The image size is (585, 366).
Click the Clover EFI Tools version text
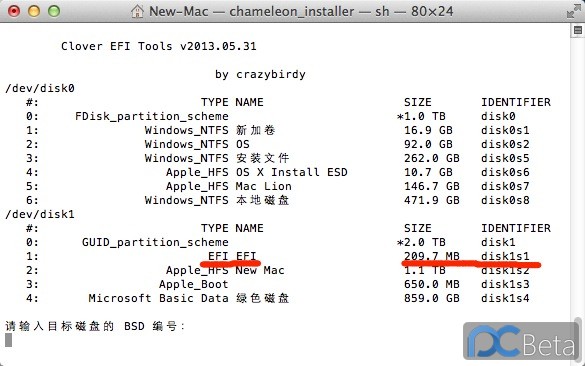[159, 46]
